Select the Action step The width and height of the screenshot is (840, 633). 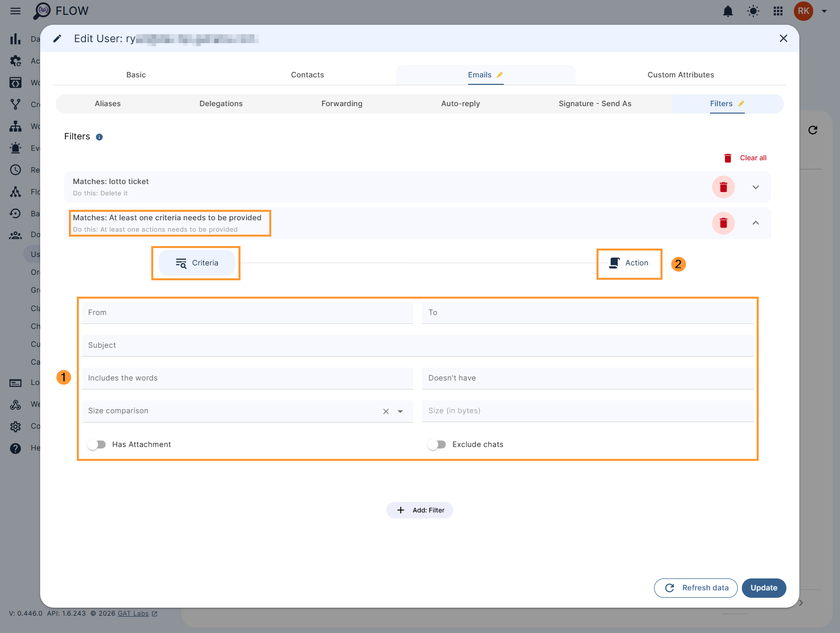coord(629,263)
